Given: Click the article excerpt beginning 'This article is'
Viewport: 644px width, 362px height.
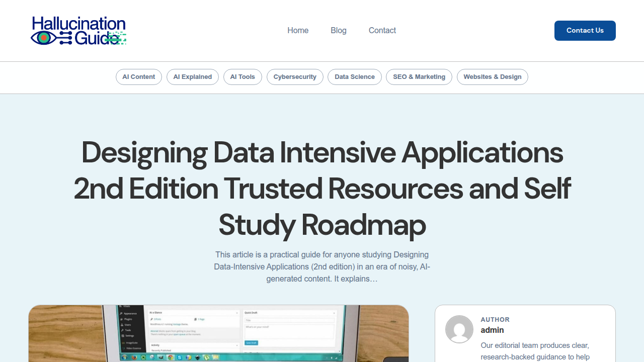Looking at the screenshot, I should tap(322, 266).
